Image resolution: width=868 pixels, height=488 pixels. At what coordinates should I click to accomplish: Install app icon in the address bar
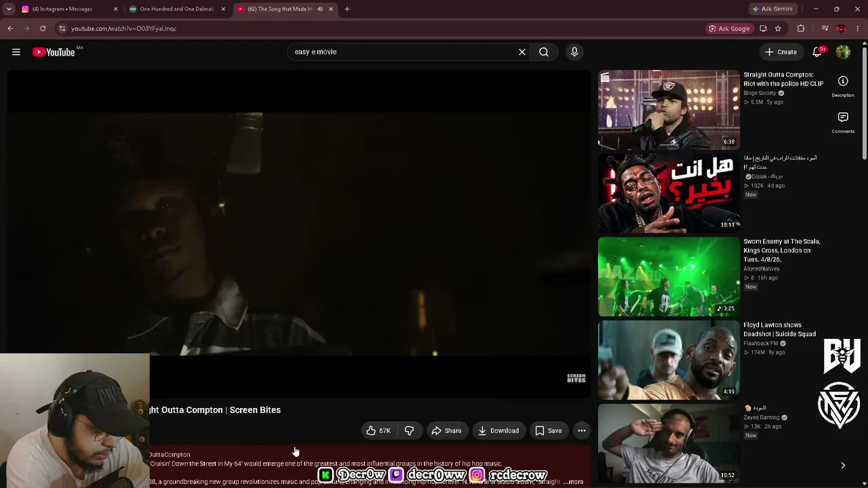click(764, 28)
